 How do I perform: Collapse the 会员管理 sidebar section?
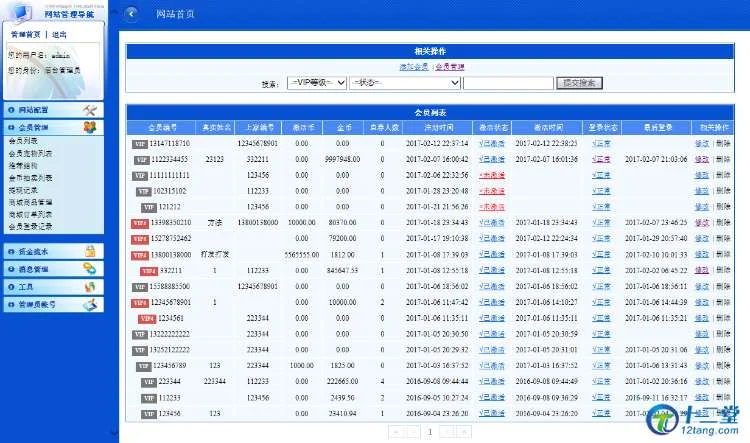pos(36,128)
